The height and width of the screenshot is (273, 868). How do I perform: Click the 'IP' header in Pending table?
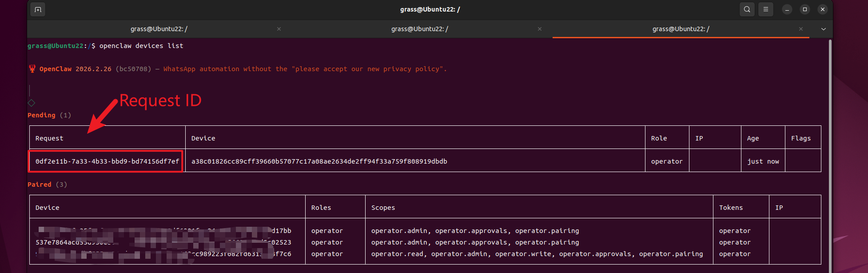[699, 138]
